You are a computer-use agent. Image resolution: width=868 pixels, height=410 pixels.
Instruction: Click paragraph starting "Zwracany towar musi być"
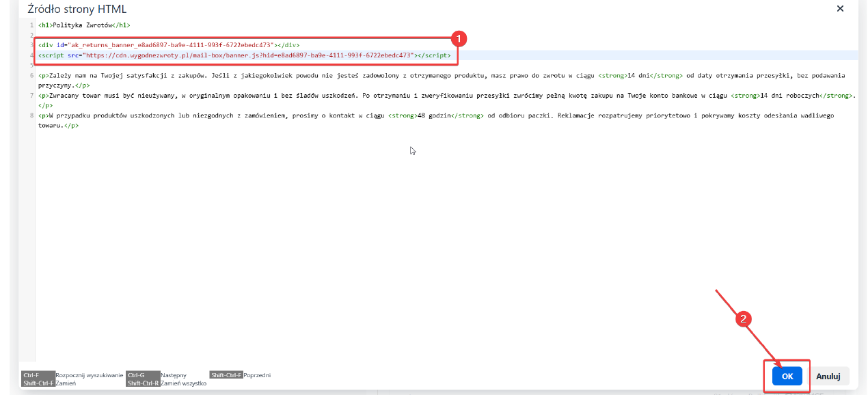447,100
